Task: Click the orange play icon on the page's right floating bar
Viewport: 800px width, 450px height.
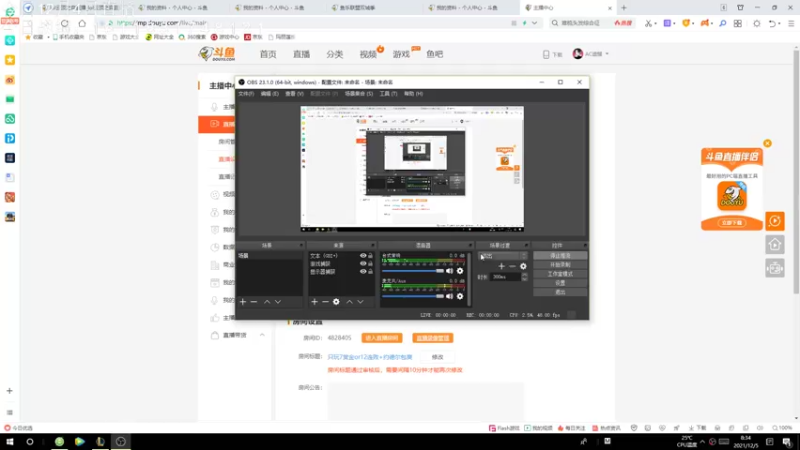Action: pyautogui.click(x=775, y=221)
